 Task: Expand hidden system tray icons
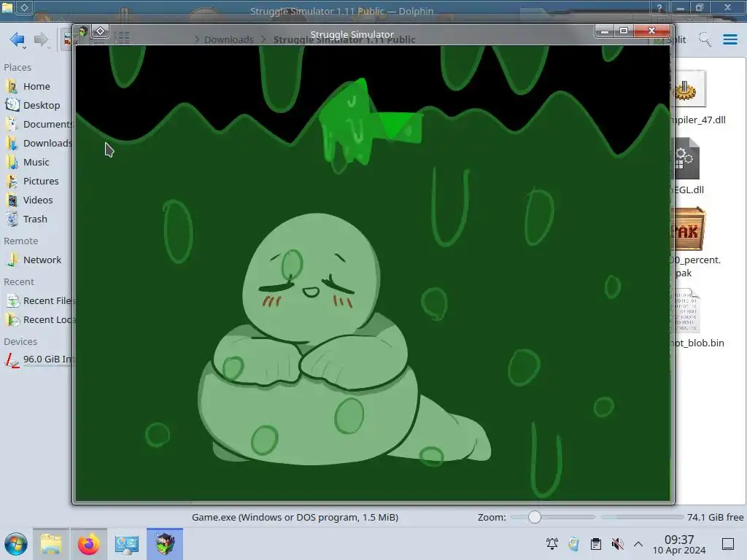tap(638, 544)
